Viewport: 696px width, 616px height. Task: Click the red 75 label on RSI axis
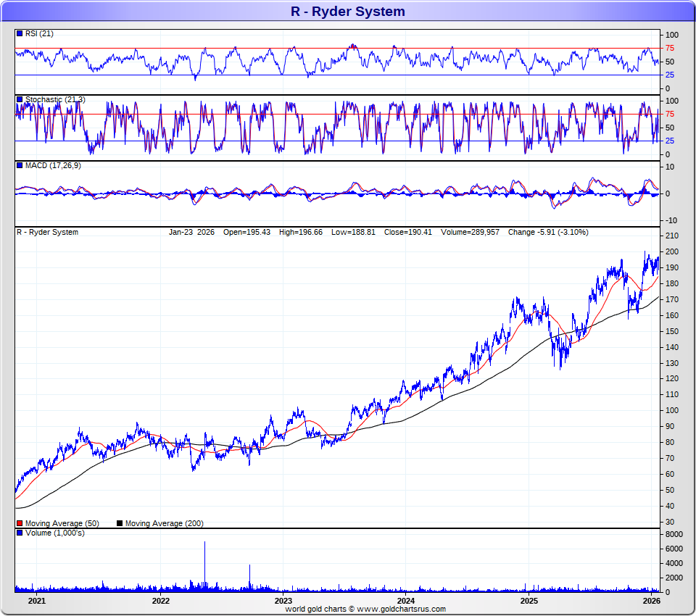(x=670, y=48)
